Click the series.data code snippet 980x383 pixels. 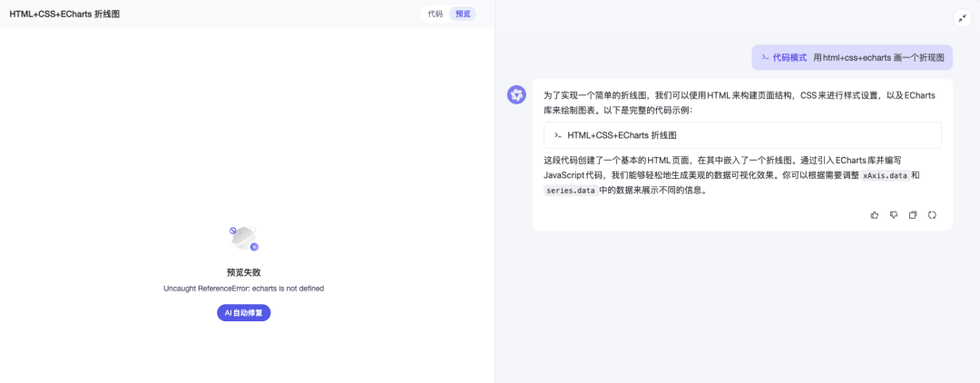click(570, 191)
